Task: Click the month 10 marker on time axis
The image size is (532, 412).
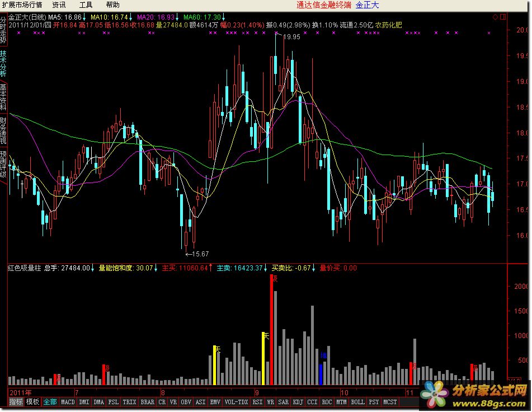Action: tap(345, 392)
